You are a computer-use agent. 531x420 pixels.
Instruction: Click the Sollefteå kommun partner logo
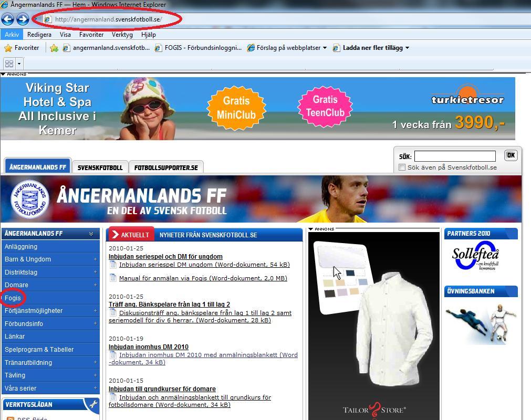tap(476, 256)
